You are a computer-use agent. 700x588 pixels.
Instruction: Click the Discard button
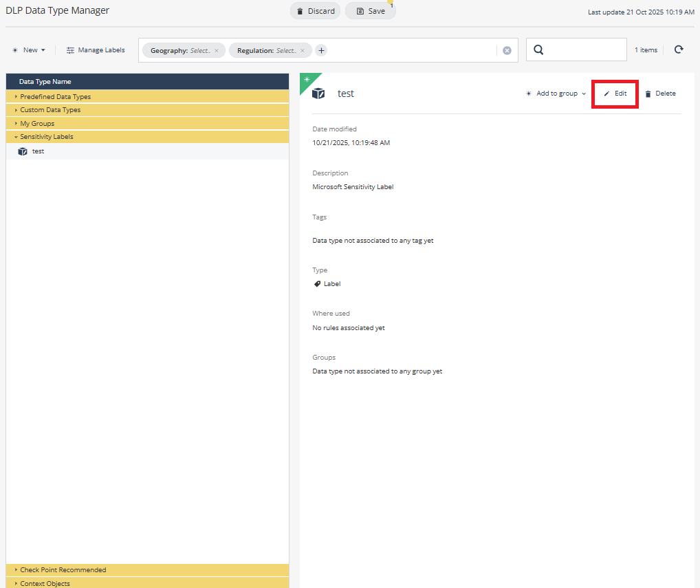click(x=315, y=11)
